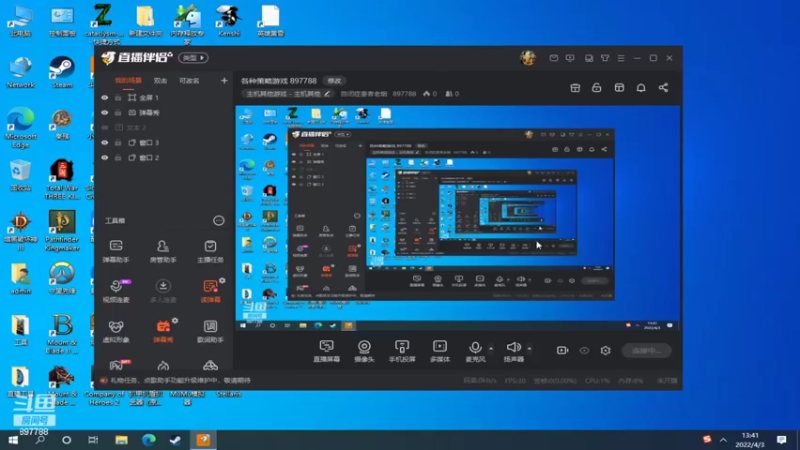The width and height of the screenshot is (800, 450).
Task: Click the gift box icon in top toolbar
Action: 575,88
